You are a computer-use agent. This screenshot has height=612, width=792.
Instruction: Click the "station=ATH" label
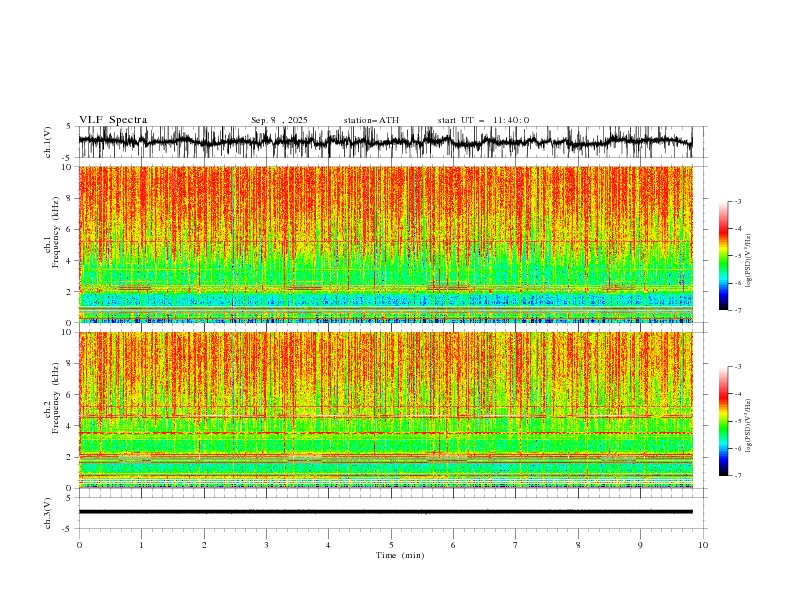(x=371, y=120)
